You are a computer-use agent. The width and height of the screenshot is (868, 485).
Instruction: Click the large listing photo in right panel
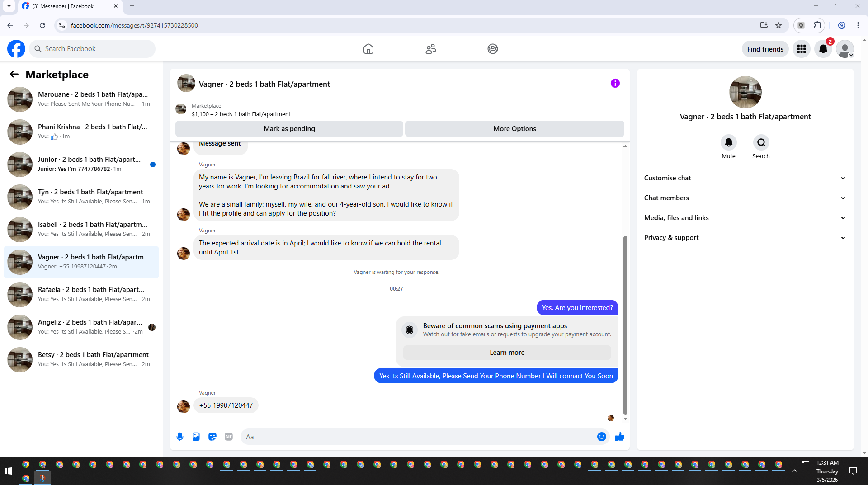pos(745,92)
